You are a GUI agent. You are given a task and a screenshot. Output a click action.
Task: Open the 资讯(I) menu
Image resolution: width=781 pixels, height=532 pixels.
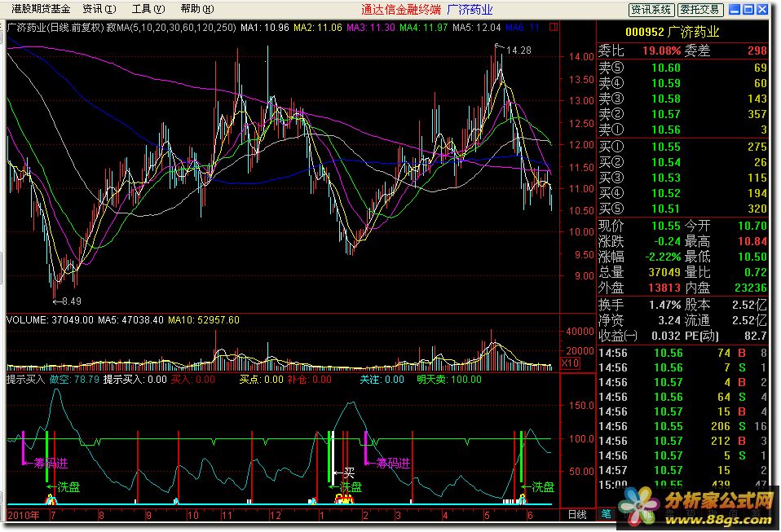pos(99,9)
